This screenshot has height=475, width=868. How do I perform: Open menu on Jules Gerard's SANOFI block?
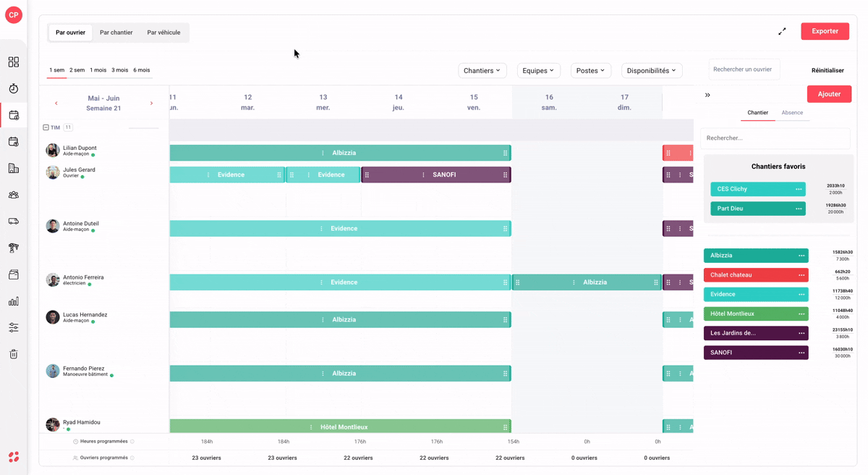point(424,175)
